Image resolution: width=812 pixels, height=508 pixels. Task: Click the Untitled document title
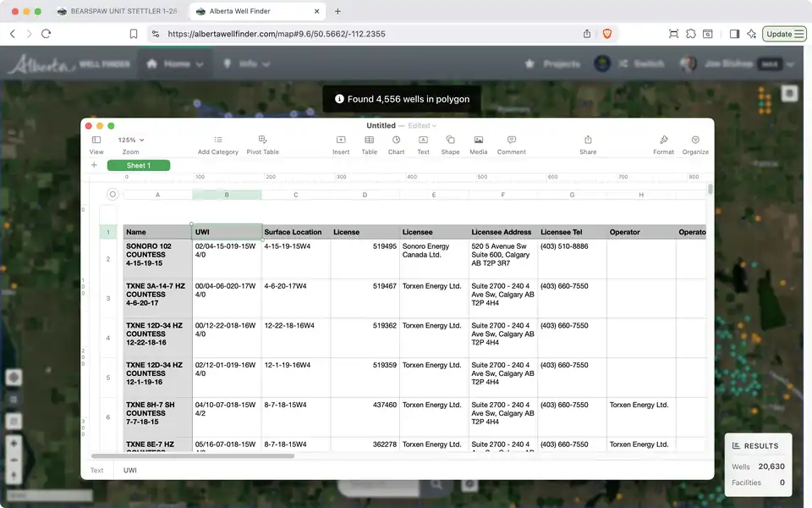coord(381,125)
